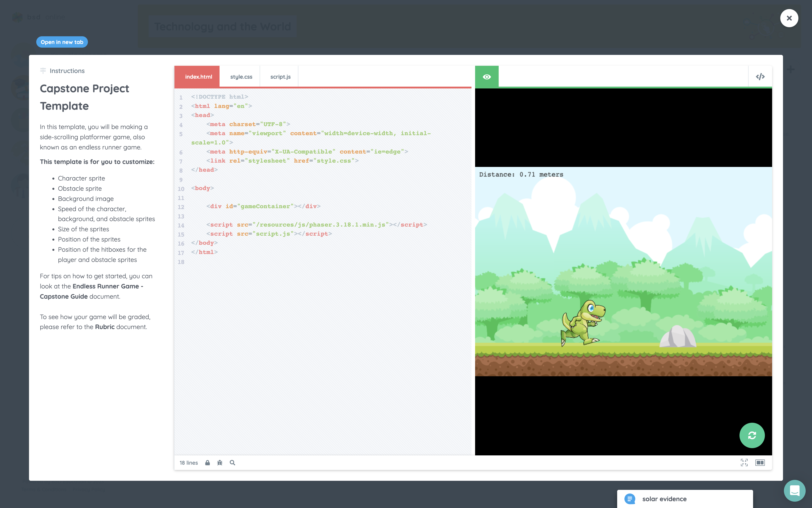This screenshot has height=508, width=812.
Task: Close the project modal with X button
Action: click(789, 18)
